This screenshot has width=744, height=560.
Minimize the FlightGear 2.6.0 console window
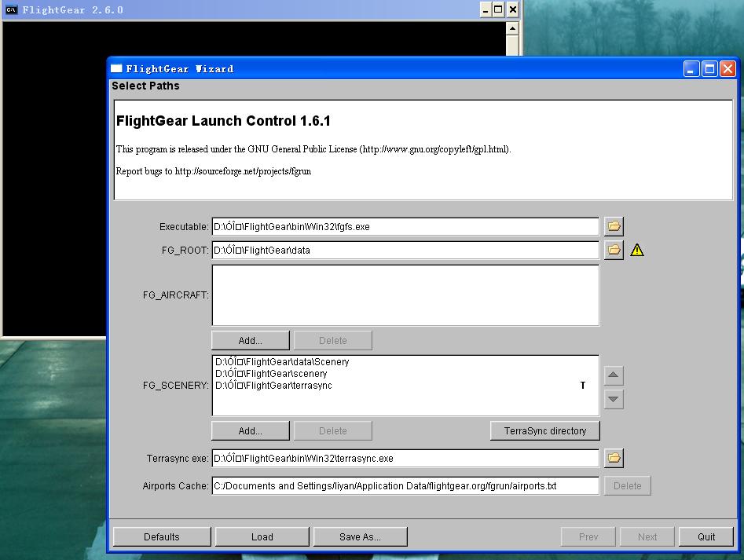(x=485, y=9)
